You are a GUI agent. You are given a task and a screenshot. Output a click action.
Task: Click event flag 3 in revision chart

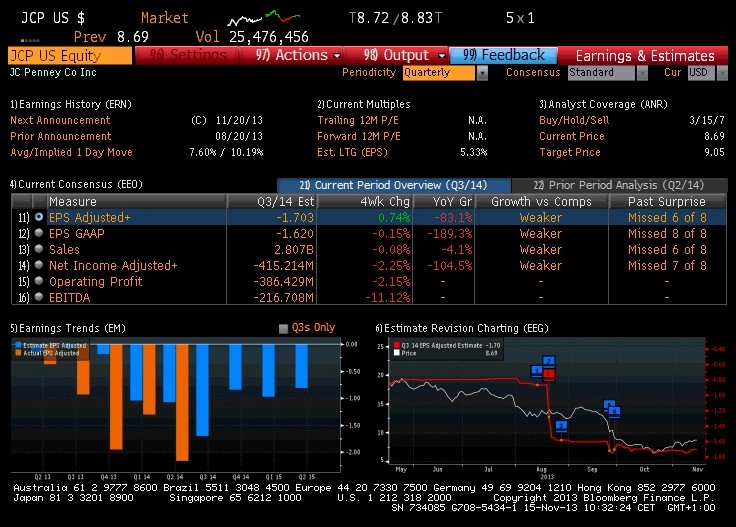pyautogui.click(x=561, y=426)
